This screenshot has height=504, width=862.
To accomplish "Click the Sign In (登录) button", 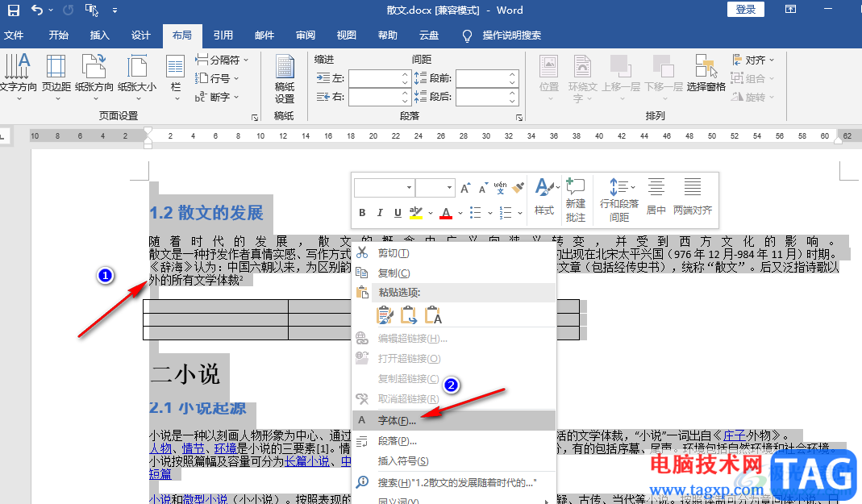I will [x=745, y=10].
